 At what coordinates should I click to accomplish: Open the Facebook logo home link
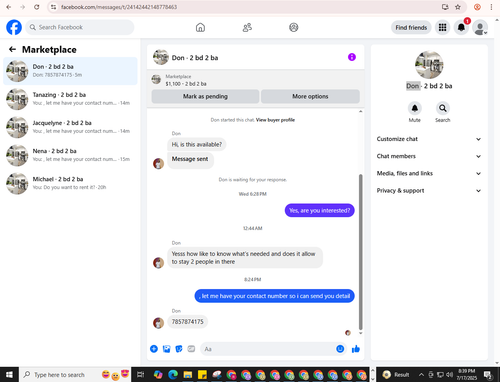tap(14, 27)
